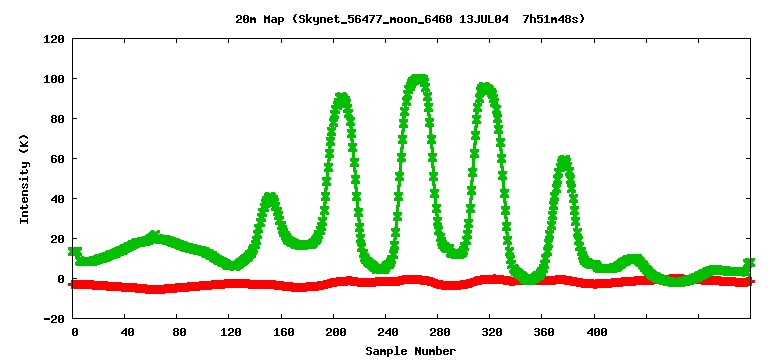
Task: Click the x-axis tick label 240
Action: click(x=388, y=333)
